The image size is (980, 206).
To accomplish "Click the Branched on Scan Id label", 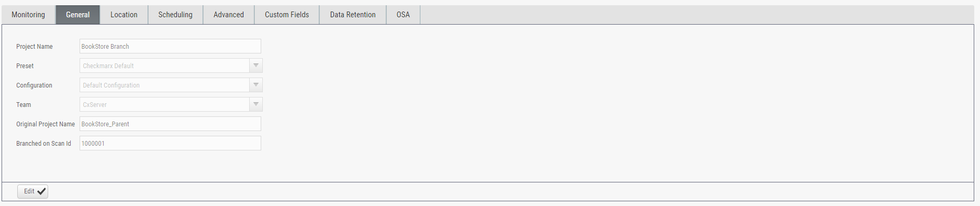I will 43,144.
